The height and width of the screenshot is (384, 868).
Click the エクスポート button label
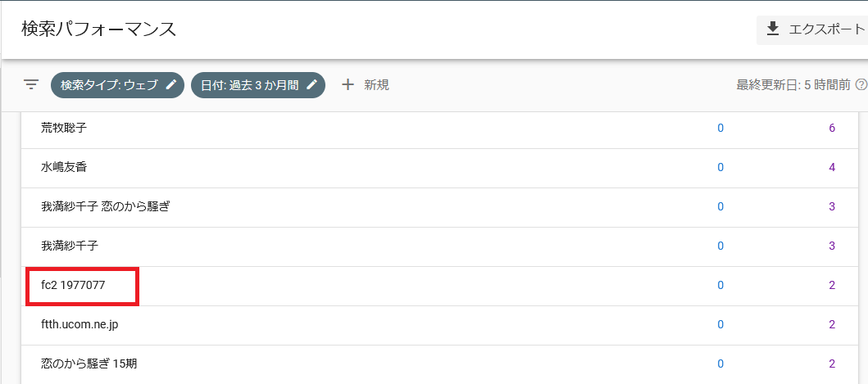[826, 29]
